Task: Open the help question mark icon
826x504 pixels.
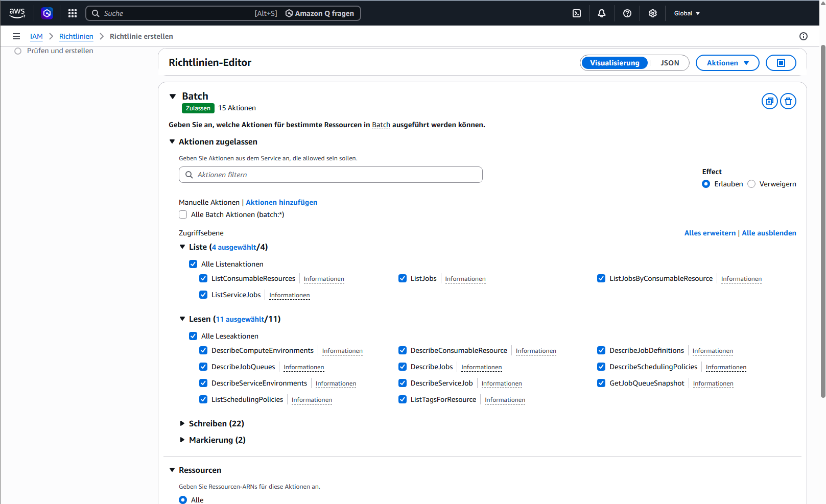Action: pyautogui.click(x=627, y=13)
